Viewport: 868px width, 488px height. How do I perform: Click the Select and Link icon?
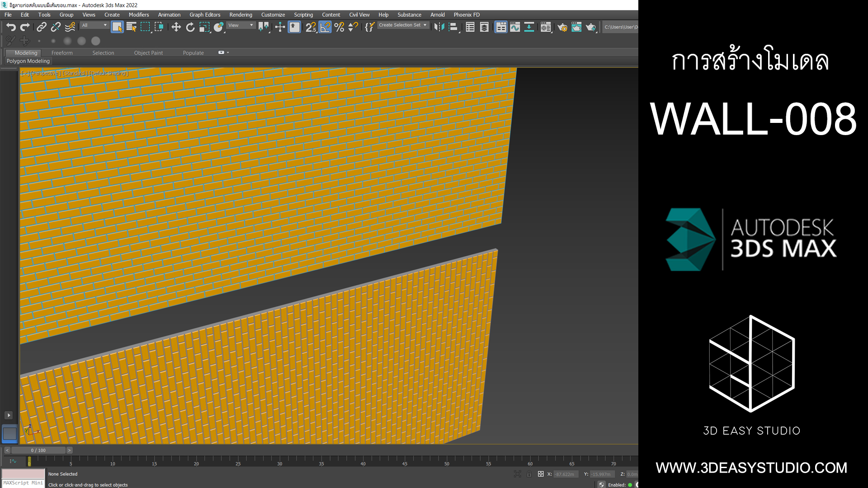(41, 27)
